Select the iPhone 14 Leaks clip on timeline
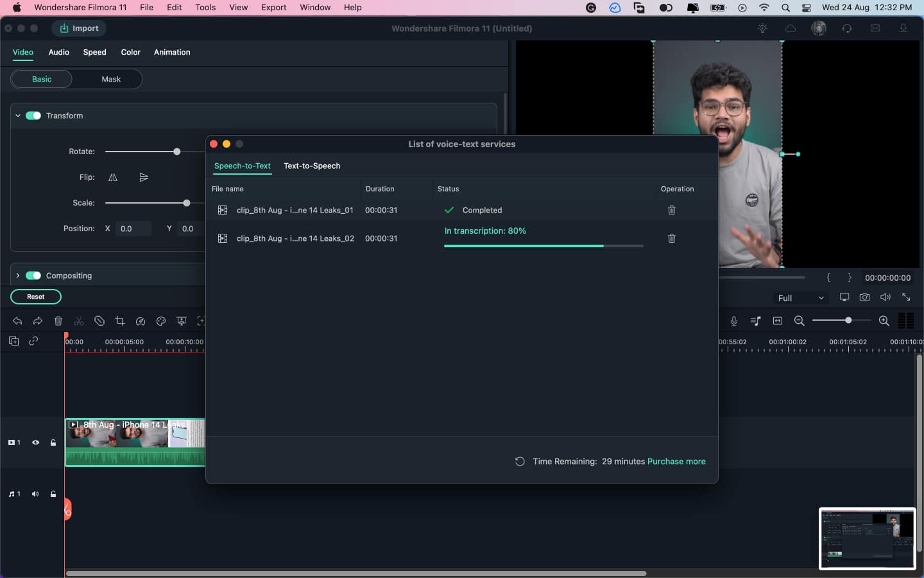This screenshot has height=578, width=924. [x=135, y=442]
